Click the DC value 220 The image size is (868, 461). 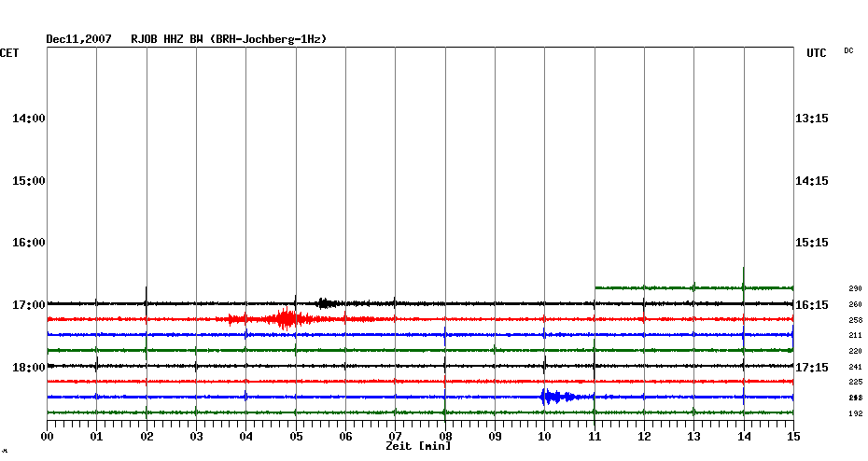click(855, 351)
